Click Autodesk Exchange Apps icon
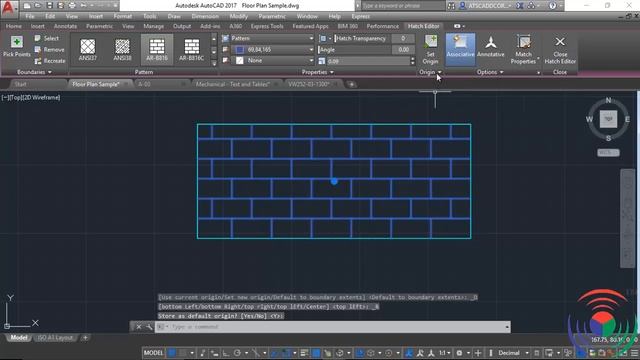The width and height of the screenshot is (640, 360). tap(520, 6)
